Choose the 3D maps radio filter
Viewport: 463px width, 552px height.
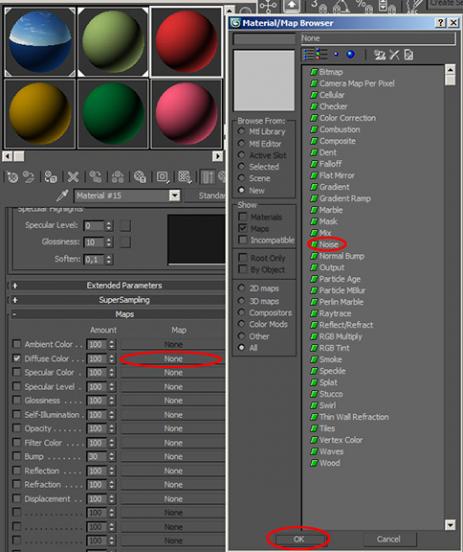241,301
